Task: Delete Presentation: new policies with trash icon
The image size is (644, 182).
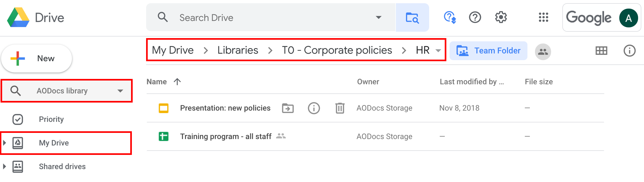Action: pyautogui.click(x=340, y=108)
